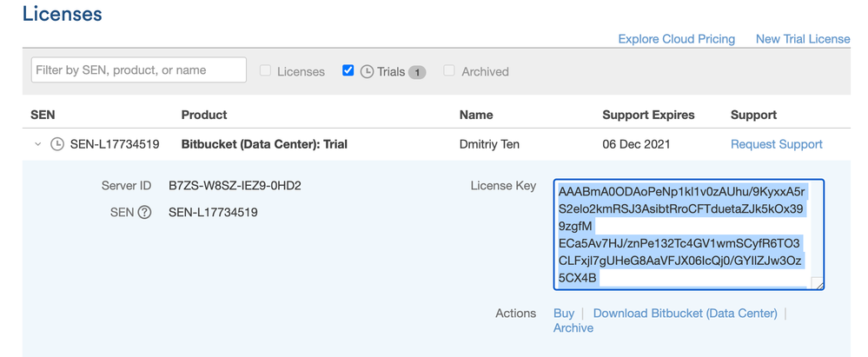The width and height of the screenshot is (868, 357).
Task: Uncheck the Trials checkbox
Action: coord(348,70)
